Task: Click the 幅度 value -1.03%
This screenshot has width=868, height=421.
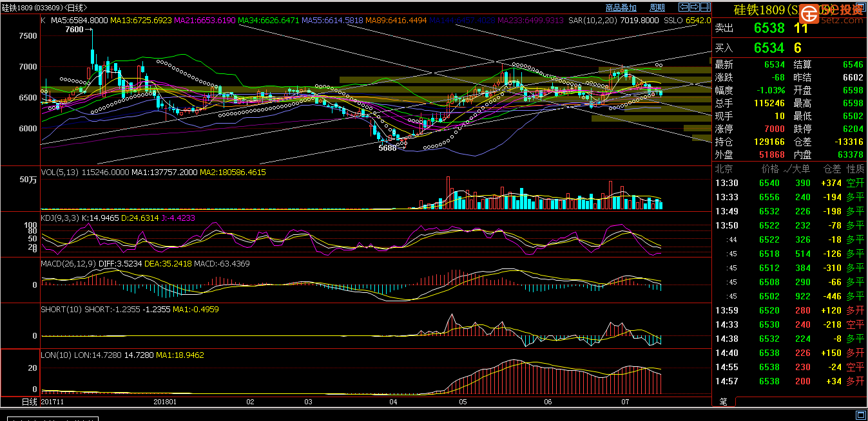Action: 771,90
